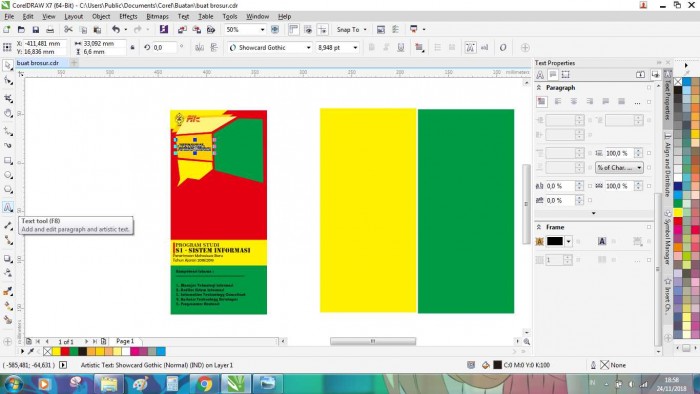Screen dimensions: 700x394
Task: Click the zoom navigator magnifier button
Action: click(x=527, y=342)
